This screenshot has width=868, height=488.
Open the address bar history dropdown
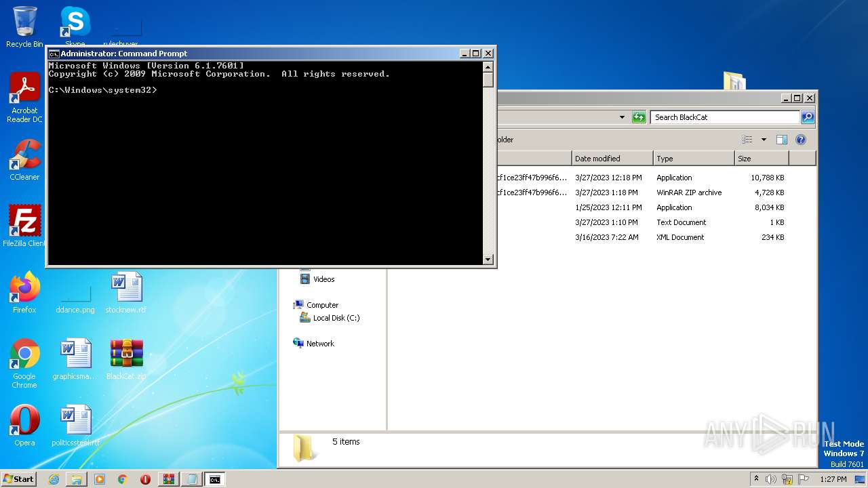[622, 117]
